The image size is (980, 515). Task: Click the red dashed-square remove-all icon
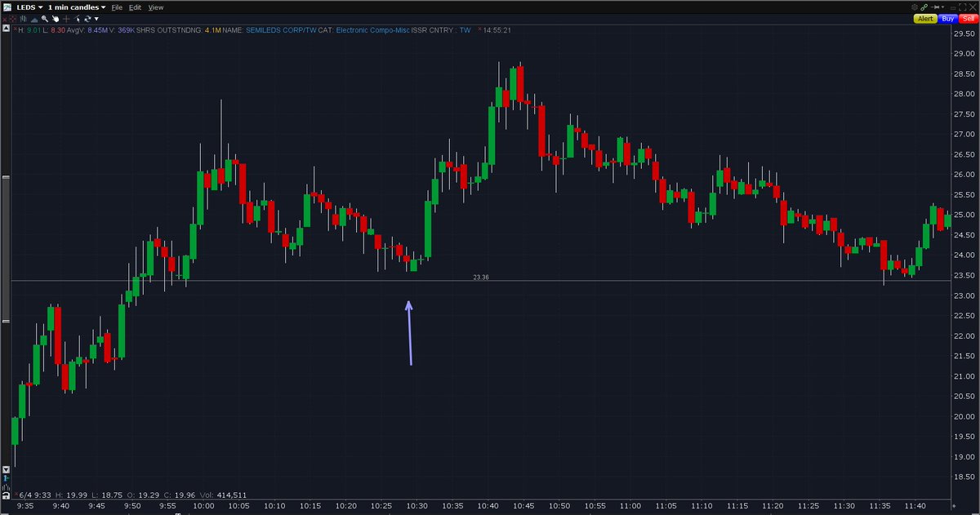pos(13,19)
